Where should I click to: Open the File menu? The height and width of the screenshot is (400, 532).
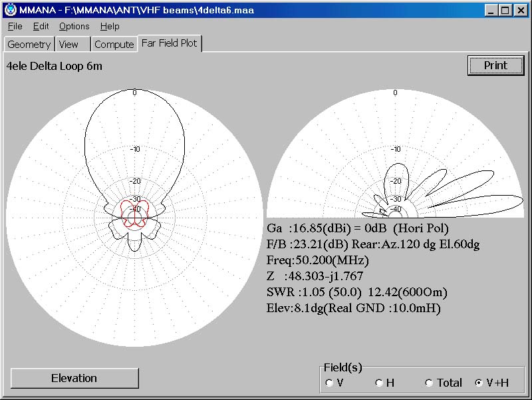tap(15, 27)
